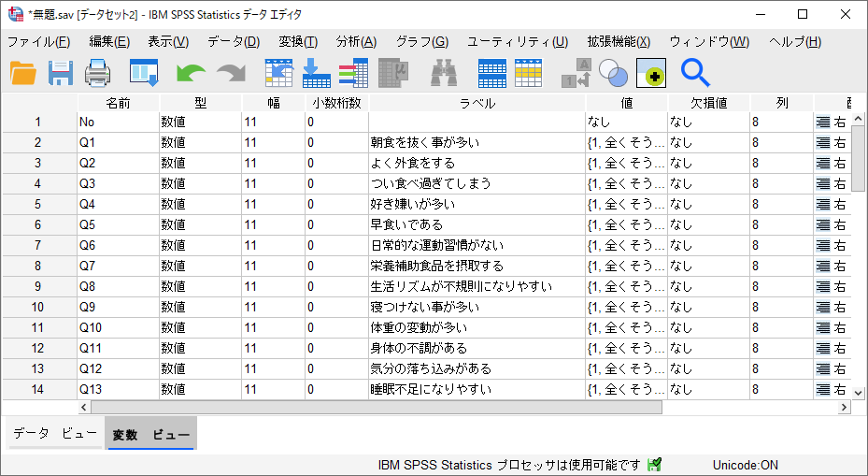868x476 pixels.
Task: Select label 身体の不調がある
Action: click(419, 349)
